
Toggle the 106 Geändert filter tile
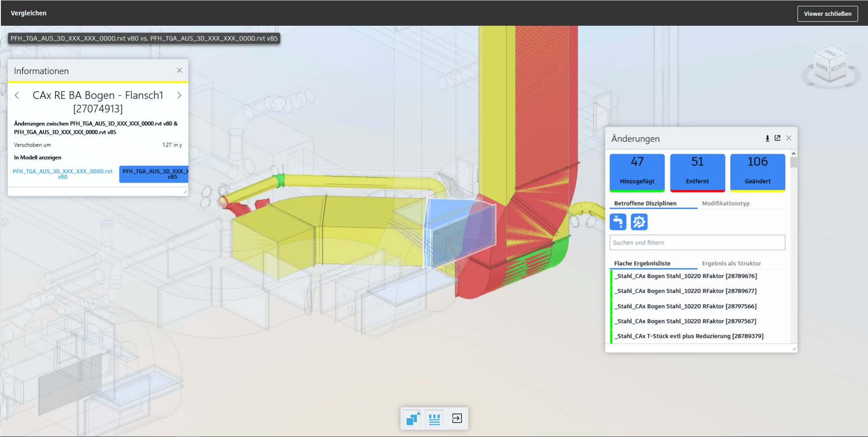point(757,172)
